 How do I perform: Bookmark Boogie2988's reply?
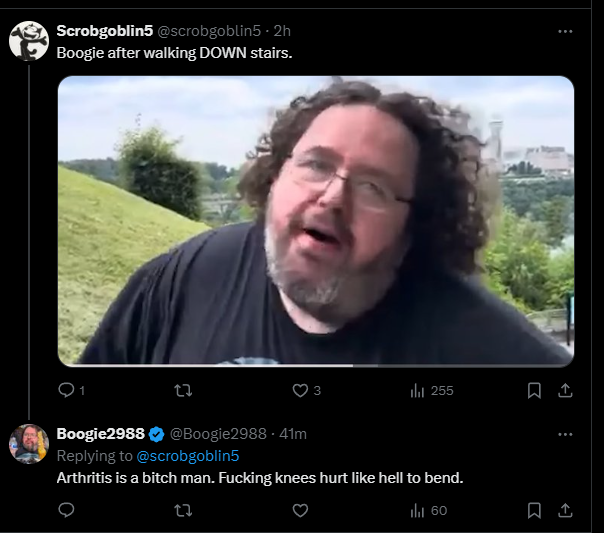(534, 511)
